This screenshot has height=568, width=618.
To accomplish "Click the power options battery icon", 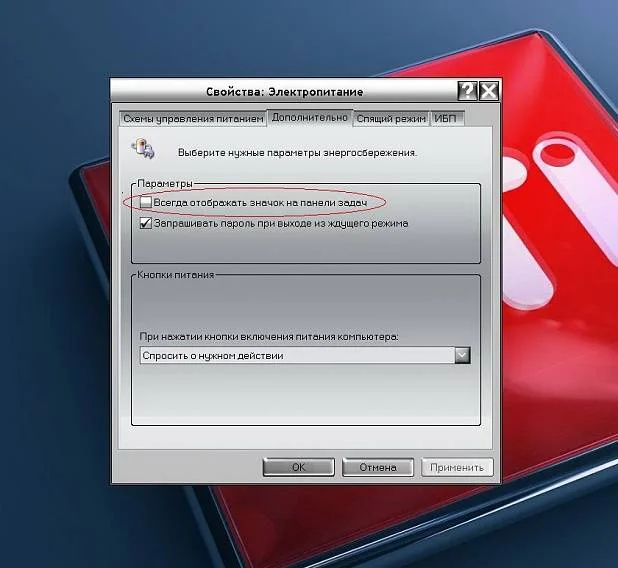I will tap(143, 149).
